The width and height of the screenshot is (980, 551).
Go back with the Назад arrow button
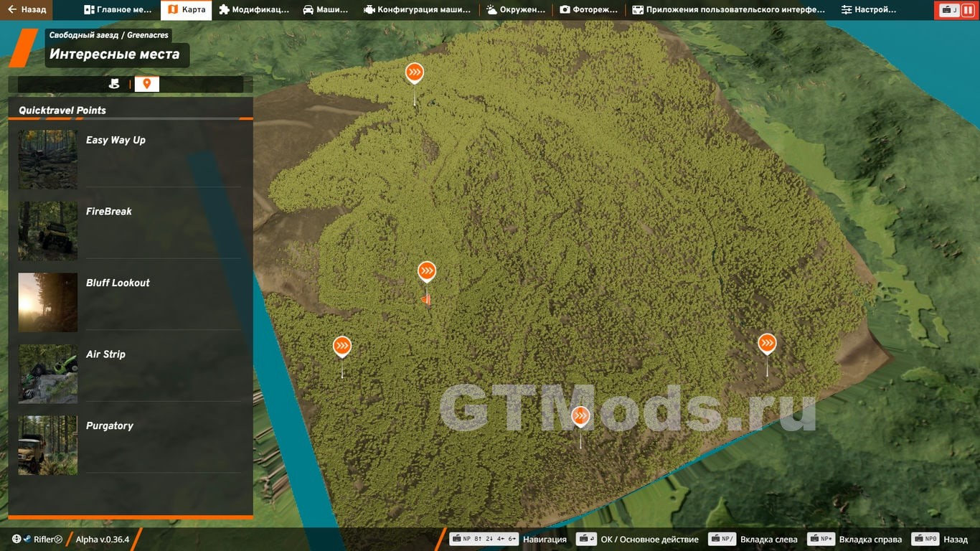(27, 10)
